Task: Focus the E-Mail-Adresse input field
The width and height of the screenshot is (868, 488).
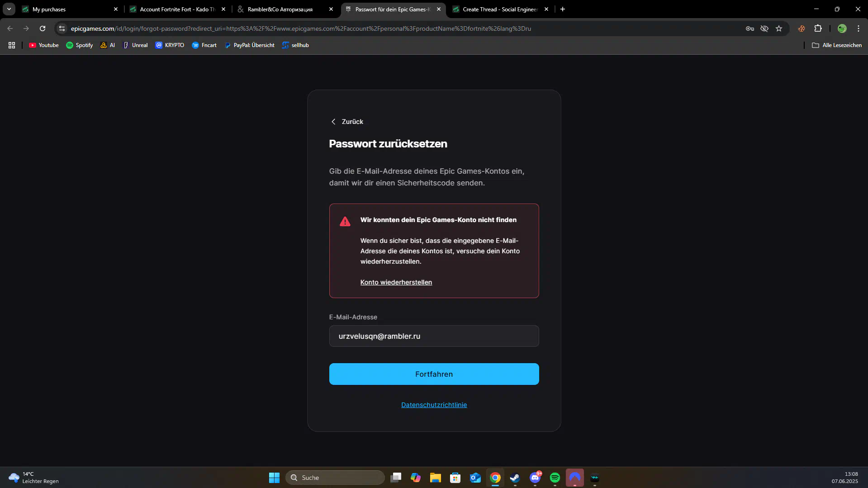Action: (434, 336)
